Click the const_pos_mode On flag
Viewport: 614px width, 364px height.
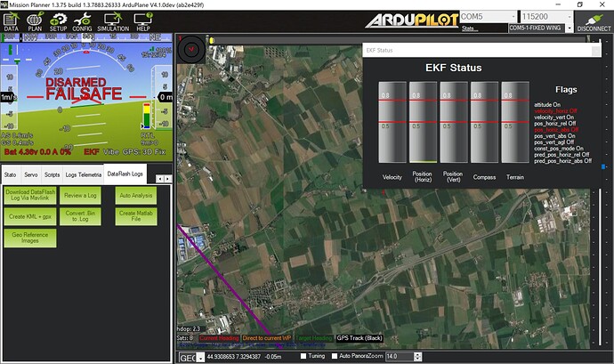(x=559, y=149)
